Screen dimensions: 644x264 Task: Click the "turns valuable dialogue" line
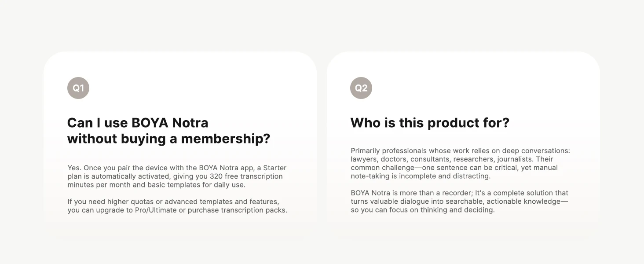click(x=459, y=202)
